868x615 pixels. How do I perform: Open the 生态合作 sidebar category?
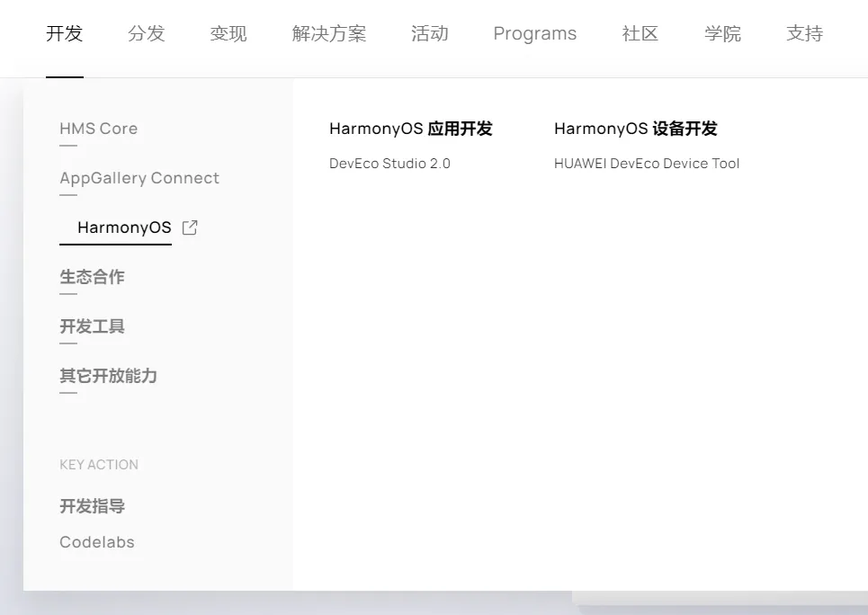pyautogui.click(x=92, y=277)
